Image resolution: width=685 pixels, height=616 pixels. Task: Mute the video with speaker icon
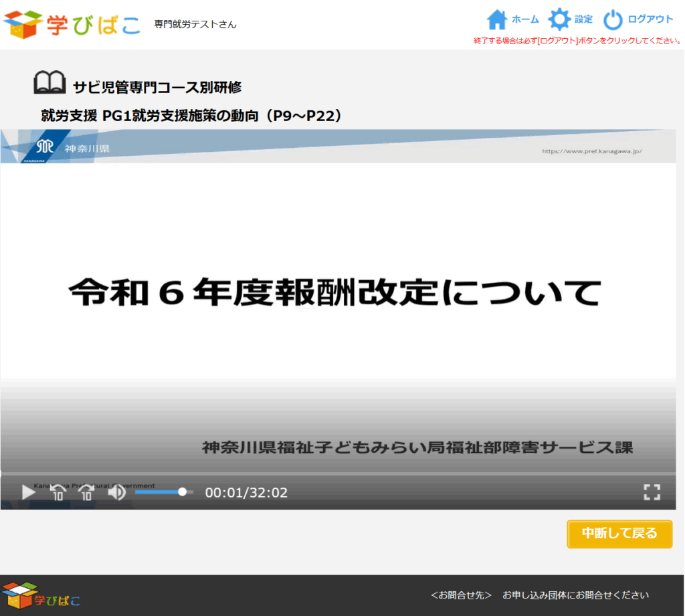117,493
